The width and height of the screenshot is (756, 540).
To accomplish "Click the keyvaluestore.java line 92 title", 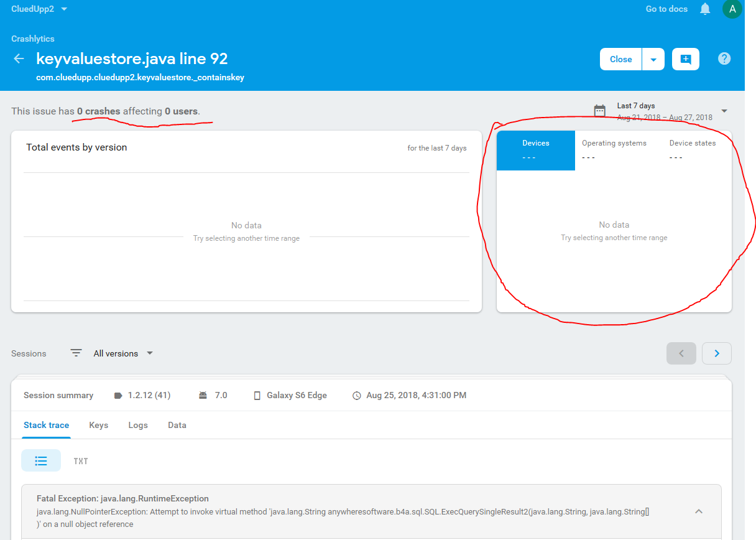I will (x=132, y=59).
